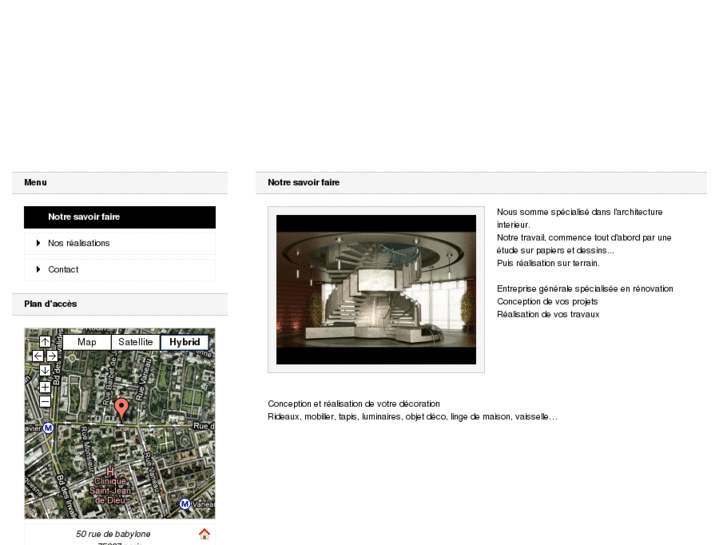Image resolution: width=727 pixels, height=545 pixels.
Task: Click the red location pin on map
Action: point(121,408)
